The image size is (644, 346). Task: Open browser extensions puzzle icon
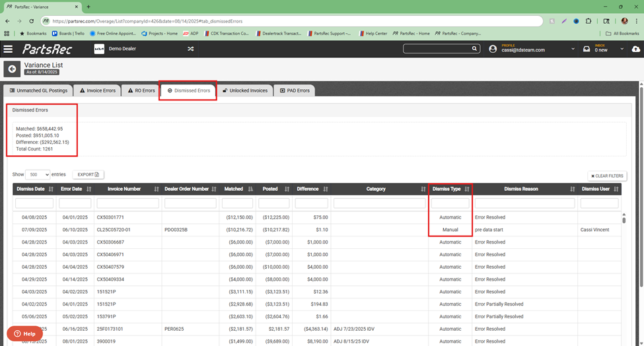588,21
